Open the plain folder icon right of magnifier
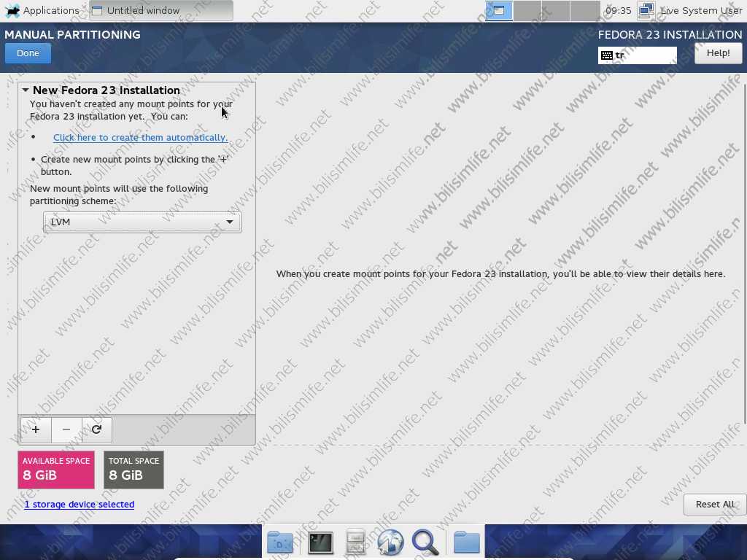The image size is (747, 560). 467,542
